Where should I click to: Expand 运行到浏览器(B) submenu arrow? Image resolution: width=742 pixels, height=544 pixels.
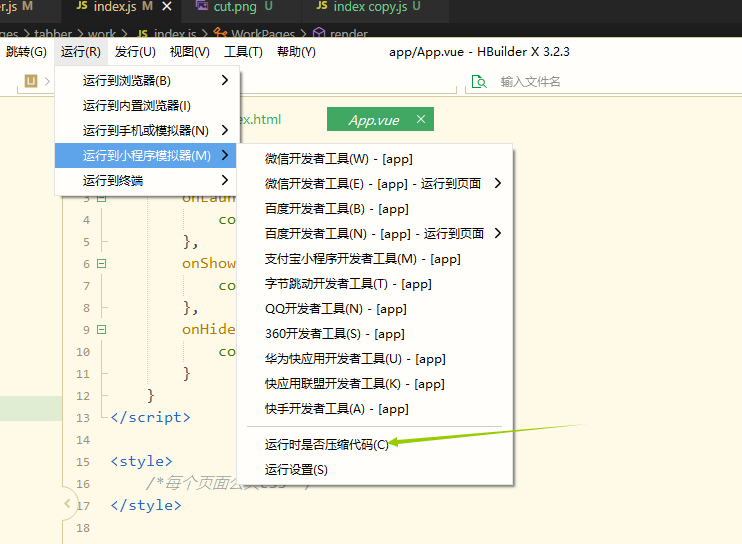tap(225, 80)
